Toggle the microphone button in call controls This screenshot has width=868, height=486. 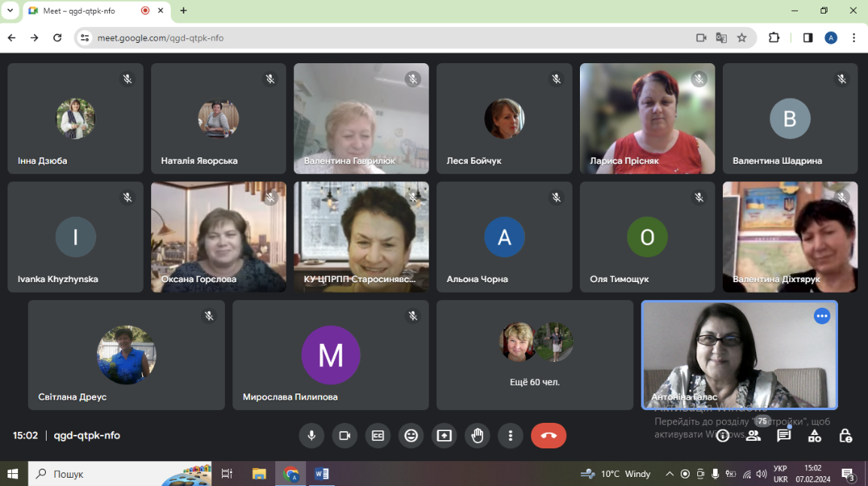[x=311, y=436]
